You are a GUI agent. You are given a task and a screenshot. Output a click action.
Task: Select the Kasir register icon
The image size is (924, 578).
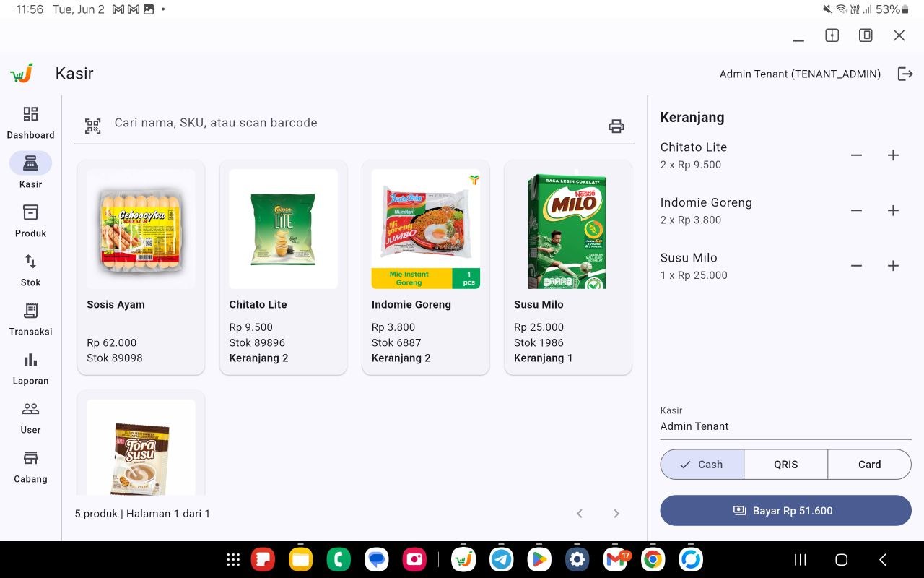click(30, 163)
